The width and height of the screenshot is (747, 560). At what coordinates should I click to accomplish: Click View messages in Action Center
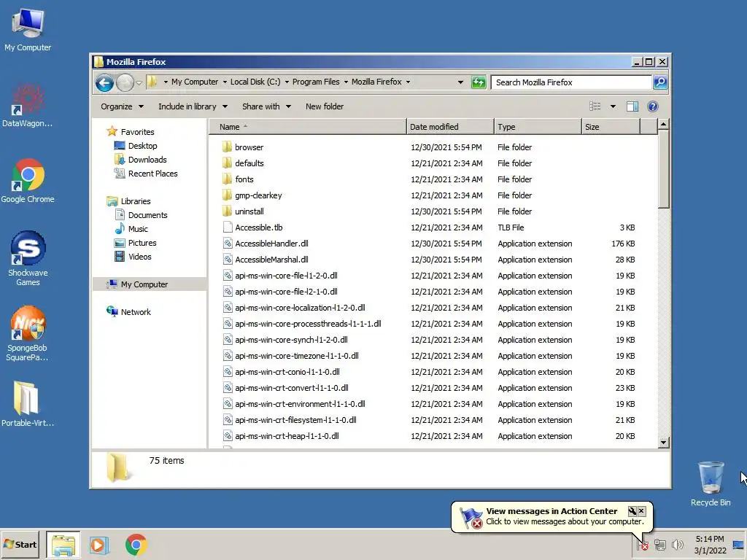551,511
